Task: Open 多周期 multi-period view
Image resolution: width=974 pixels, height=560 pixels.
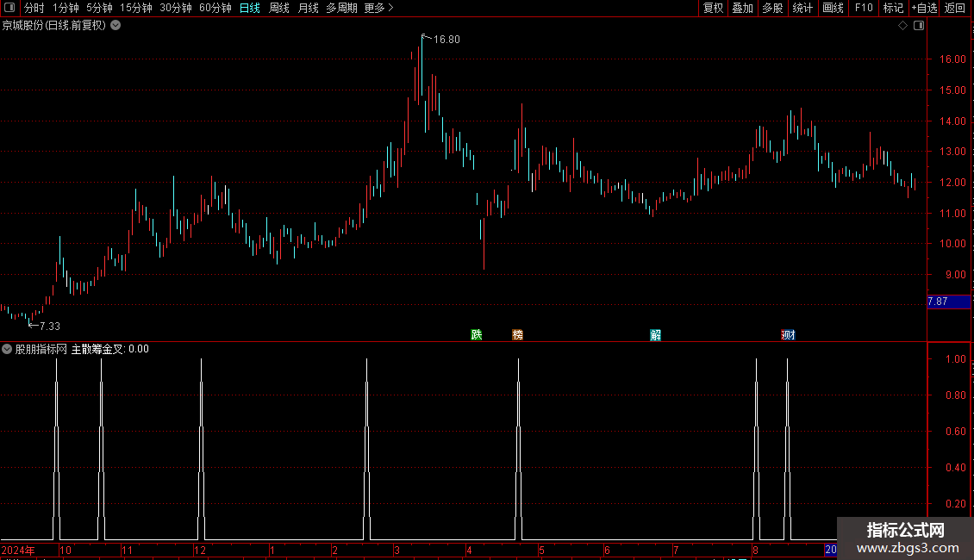Action: tap(341, 8)
